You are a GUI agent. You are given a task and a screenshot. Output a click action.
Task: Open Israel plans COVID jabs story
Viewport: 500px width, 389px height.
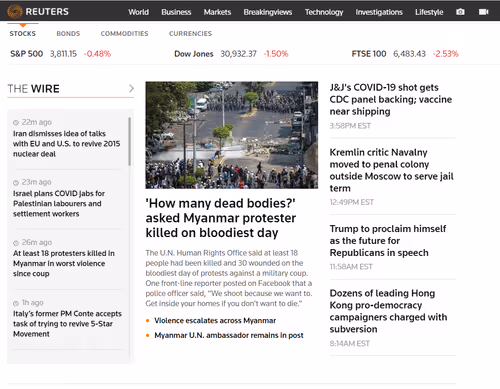(x=59, y=203)
